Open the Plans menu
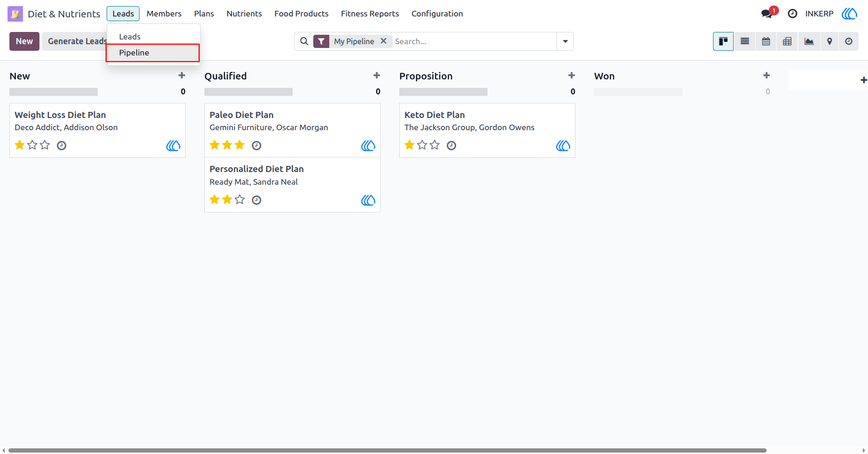This screenshot has height=454, width=868. pos(204,14)
